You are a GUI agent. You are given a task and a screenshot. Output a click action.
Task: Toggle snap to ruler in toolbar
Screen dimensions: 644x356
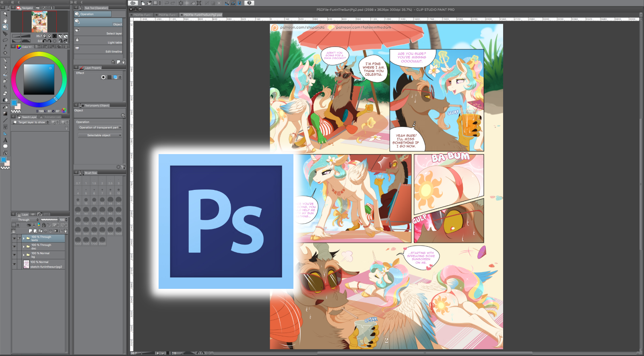(x=227, y=3)
